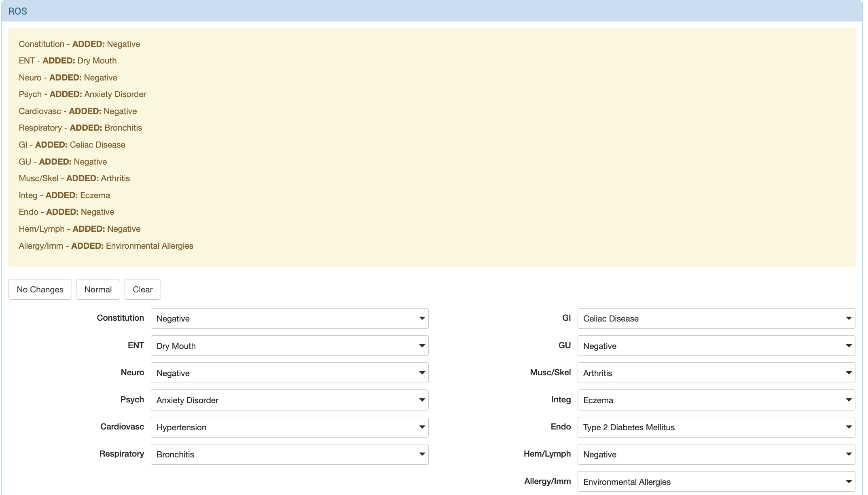
Task: Click the Cardiovasc ADDED Negative summary line
Action: [x=78, y=111]
